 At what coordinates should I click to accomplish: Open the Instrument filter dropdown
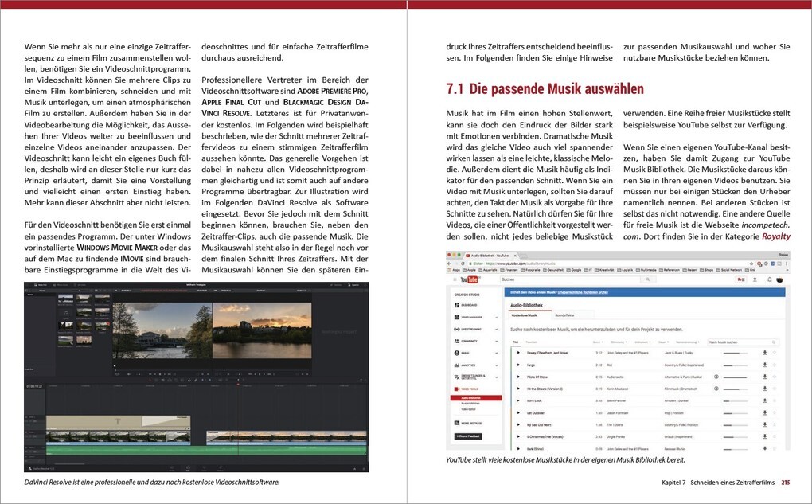[642, 342]
